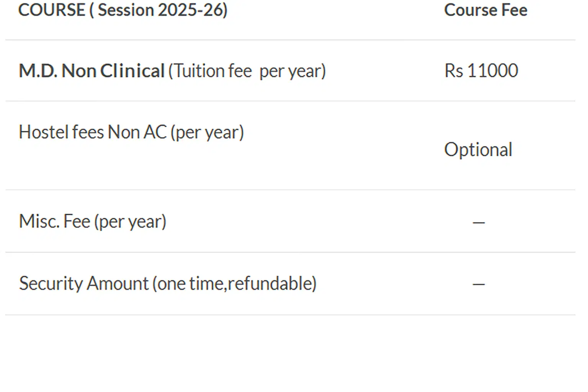Click per year in the Hostel fees row

point(207,133)
